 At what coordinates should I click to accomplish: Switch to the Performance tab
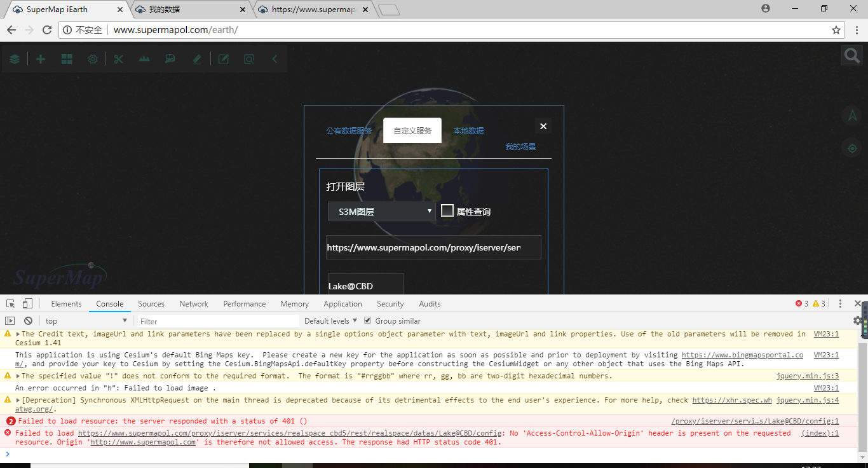click(245, 304)
